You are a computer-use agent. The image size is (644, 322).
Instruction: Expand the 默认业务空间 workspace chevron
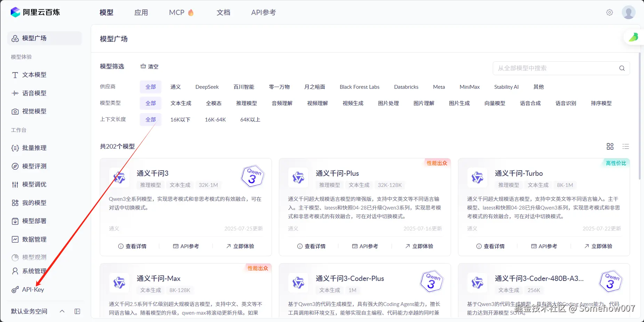62,311
